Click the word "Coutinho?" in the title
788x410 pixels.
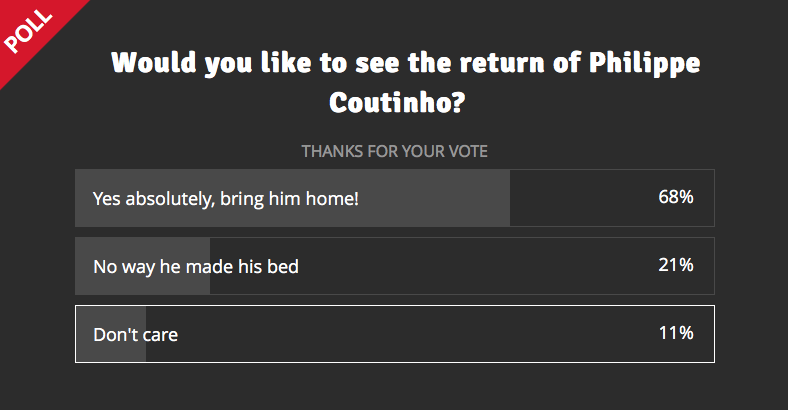pyautogui.click(x=397, y=102)
